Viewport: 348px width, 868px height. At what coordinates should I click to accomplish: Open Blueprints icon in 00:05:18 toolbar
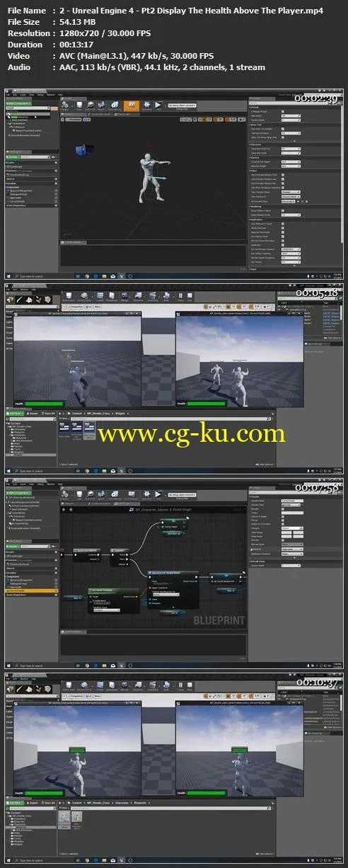pos(139,298)
